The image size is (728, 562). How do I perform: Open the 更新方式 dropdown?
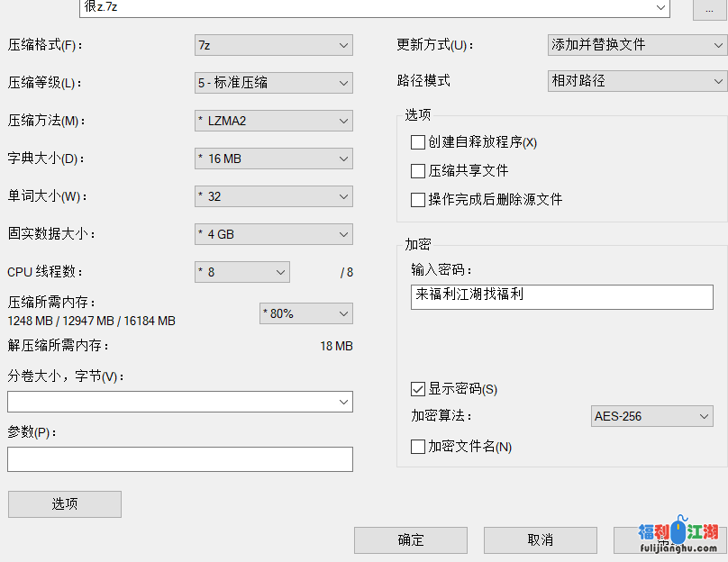point(636,44)
